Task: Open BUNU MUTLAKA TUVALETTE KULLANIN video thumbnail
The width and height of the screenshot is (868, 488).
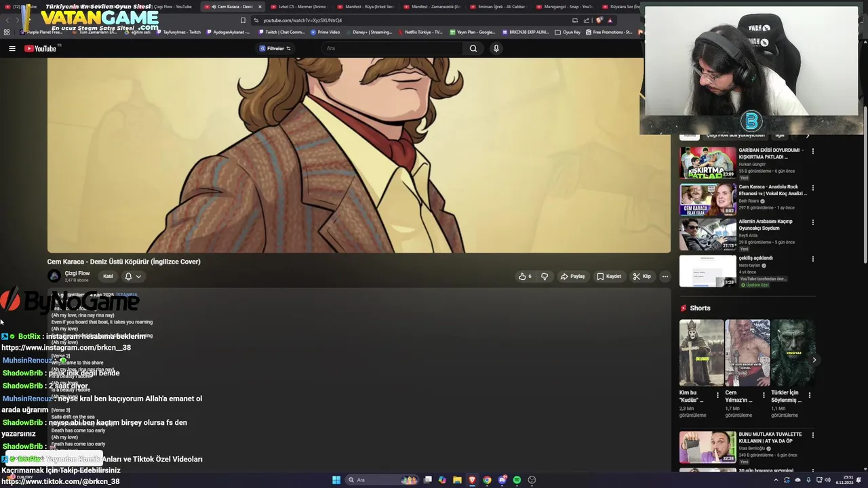Action: (708, 447)
